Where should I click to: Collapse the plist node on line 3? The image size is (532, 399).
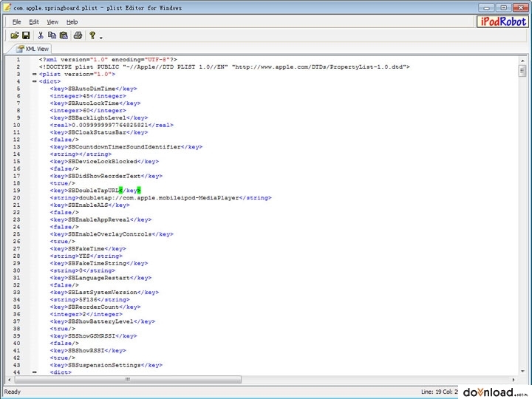34,74
